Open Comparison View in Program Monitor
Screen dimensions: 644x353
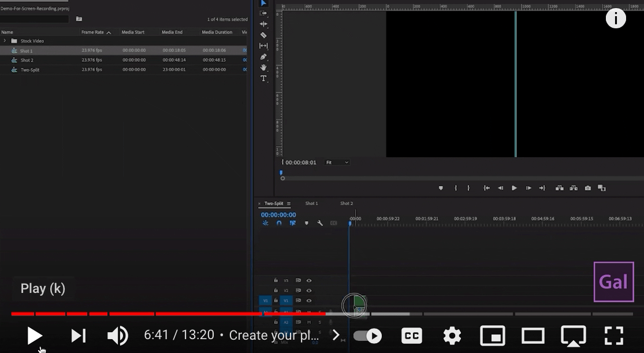[602, 188]
